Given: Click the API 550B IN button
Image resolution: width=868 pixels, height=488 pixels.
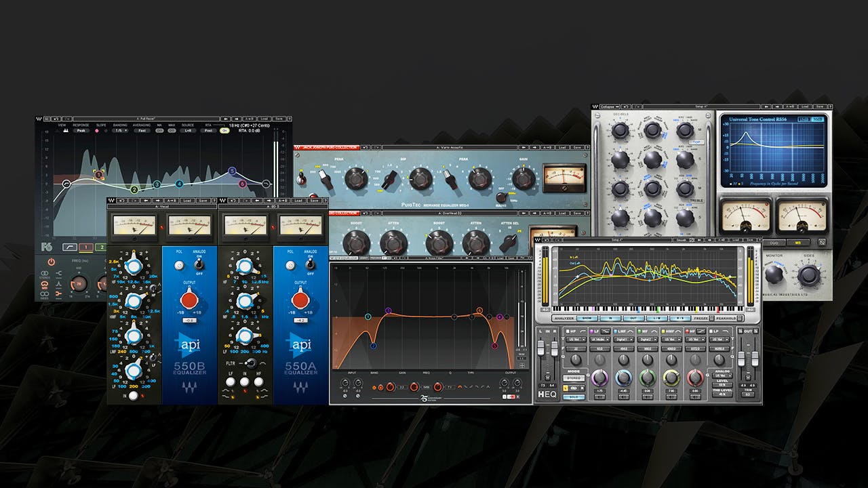Looking at the screenshot, I should (133, 396).
